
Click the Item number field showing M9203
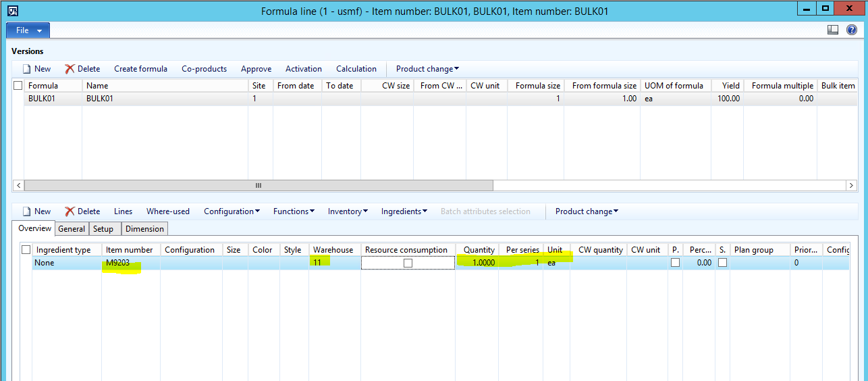click(130, 263)
